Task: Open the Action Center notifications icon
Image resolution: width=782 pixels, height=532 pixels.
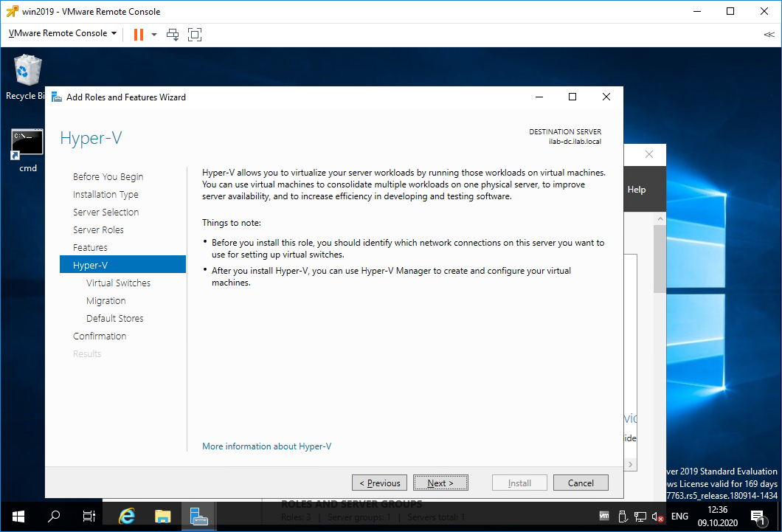Action: (x=758, y=517)
